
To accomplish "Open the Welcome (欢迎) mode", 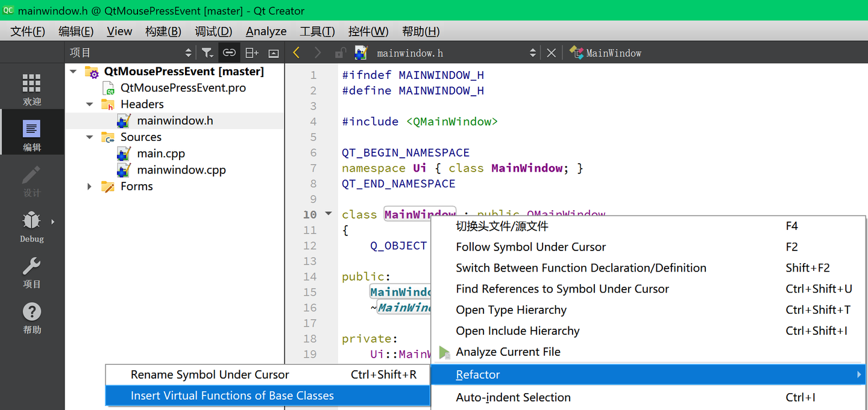I will pyautogui.click(x=31, y=89).
